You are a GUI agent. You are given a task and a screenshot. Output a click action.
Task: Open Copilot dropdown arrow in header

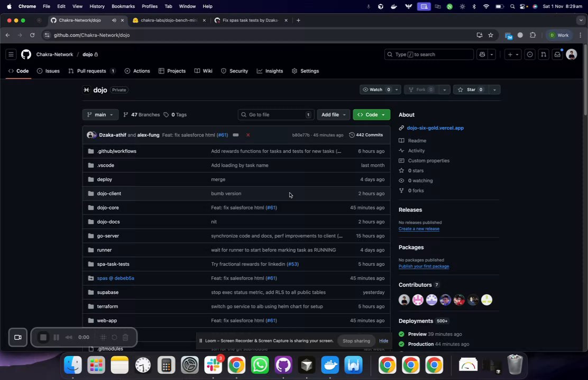[x=492, y=55]
